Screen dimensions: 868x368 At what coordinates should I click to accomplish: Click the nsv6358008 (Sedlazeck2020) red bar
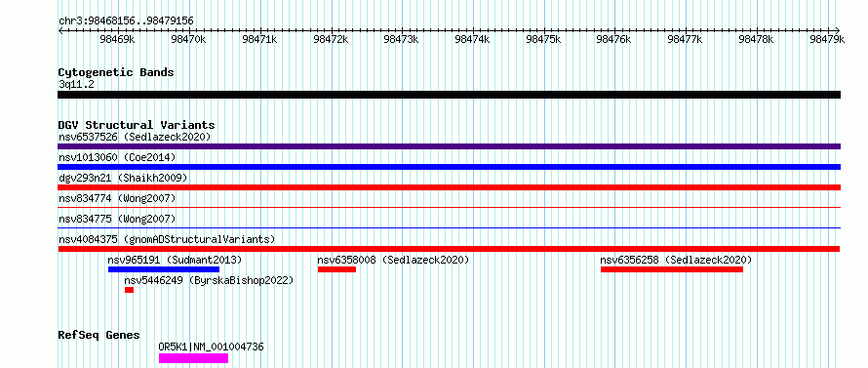click(x=336, y=269)
